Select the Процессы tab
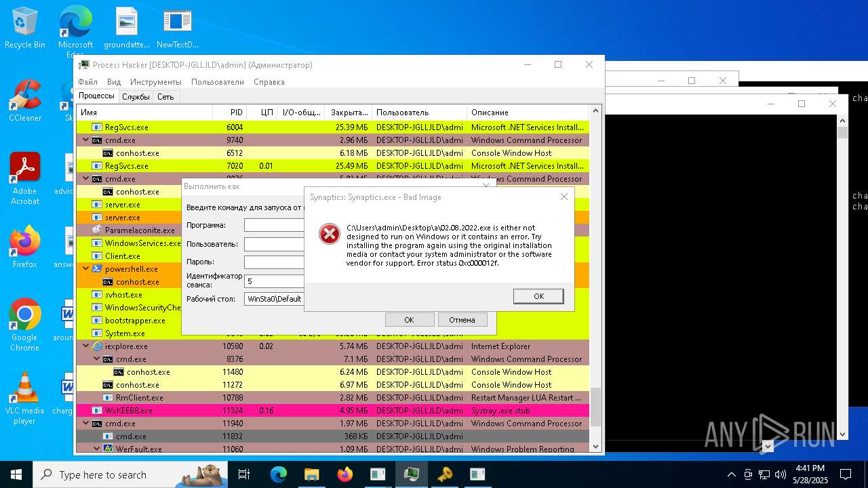The height and width of the screenshot is (488, 868). click(97, 96)
